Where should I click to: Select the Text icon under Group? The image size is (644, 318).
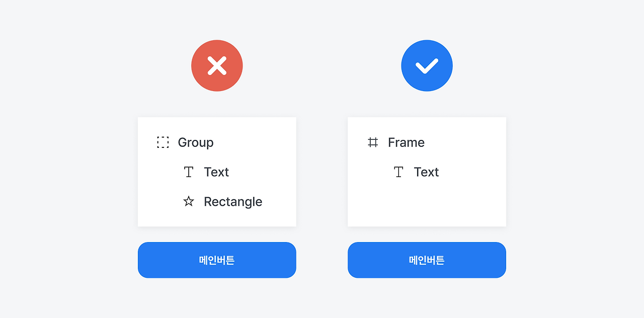(x=189, y=172)
